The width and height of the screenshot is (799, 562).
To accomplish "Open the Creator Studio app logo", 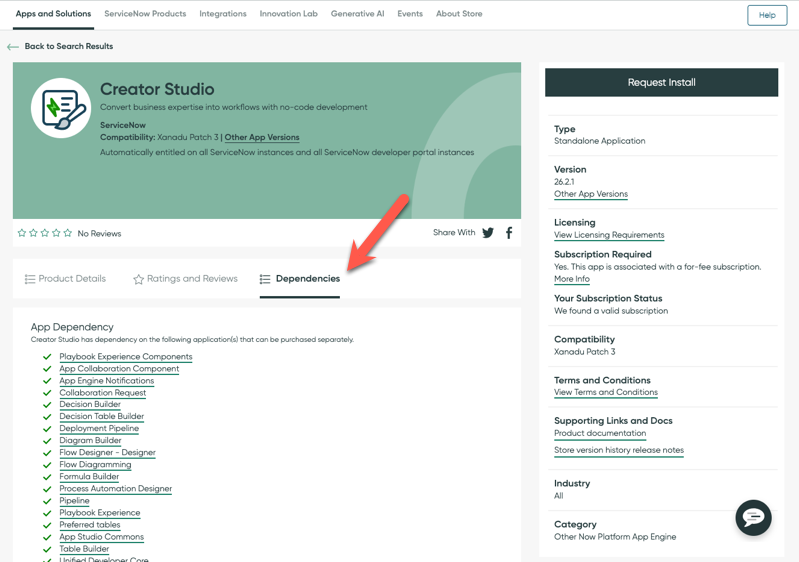I will tap(61, 108).
